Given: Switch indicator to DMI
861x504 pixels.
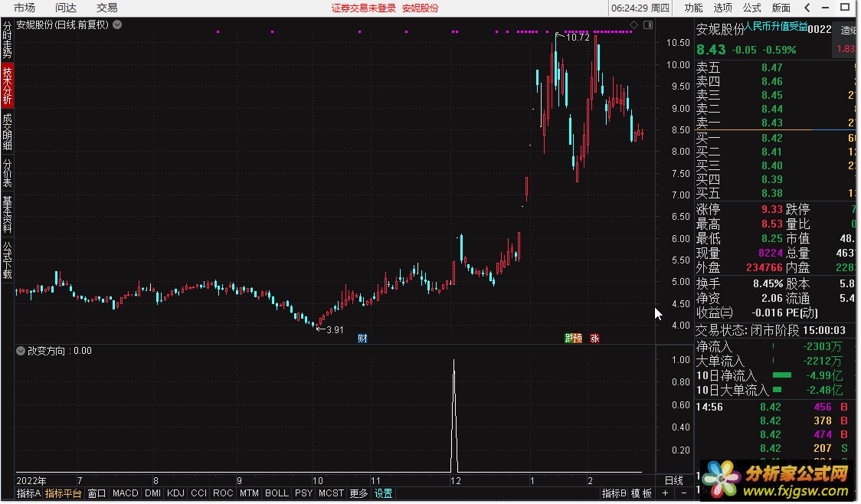Looking at the screenshot, I should (x=152, y=493).
